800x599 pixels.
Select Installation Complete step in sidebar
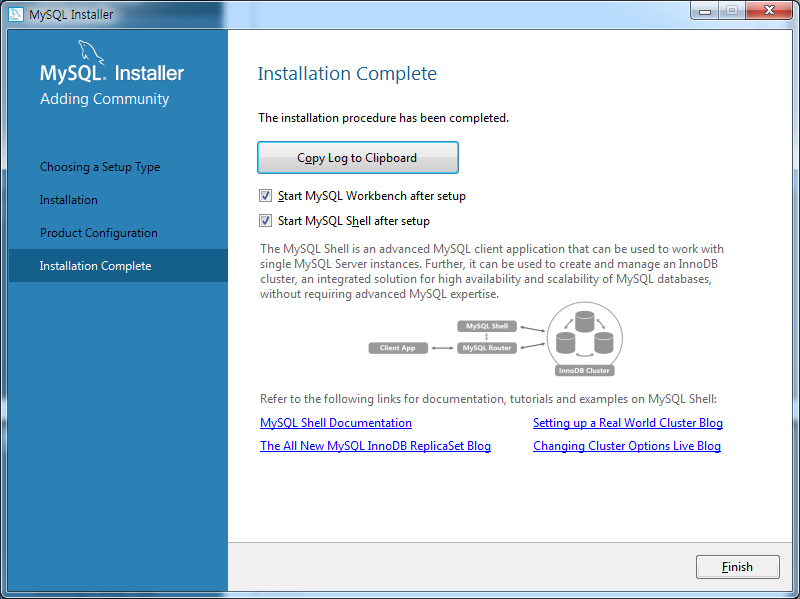pos(118,265)
